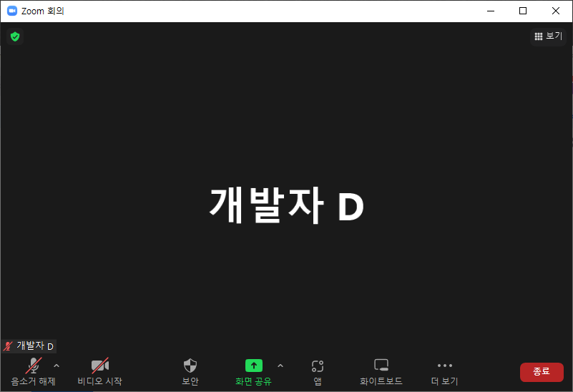Image resolution: width=573 pixels, height=392 pixels.
Task: Open the 보기 view layout button
Action: pos(548,36)
